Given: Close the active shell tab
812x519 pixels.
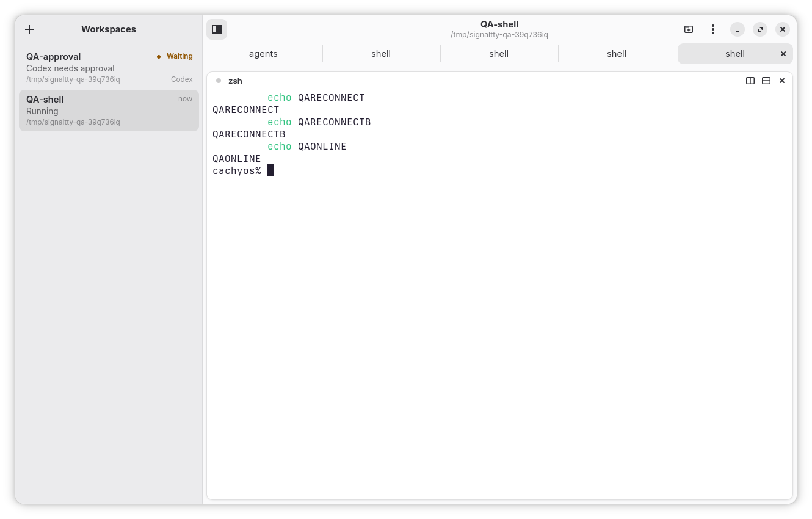Looking at the screenshot, I should [783, 54].
